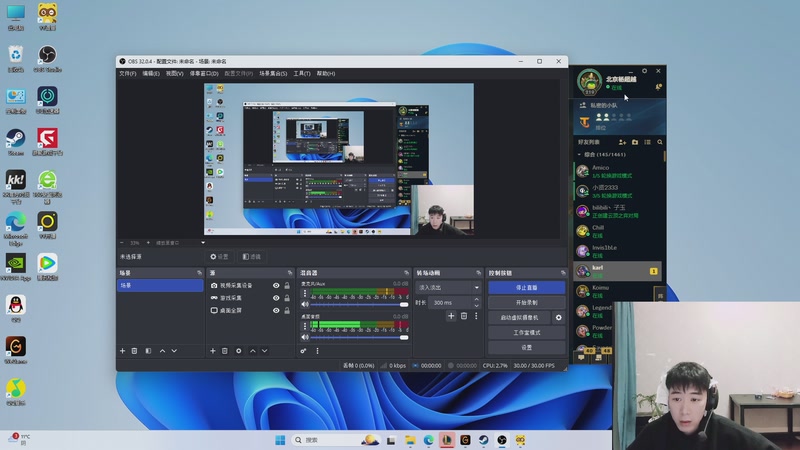Collapse the friends group in client
800x450 pixels.
pos(579,155)
